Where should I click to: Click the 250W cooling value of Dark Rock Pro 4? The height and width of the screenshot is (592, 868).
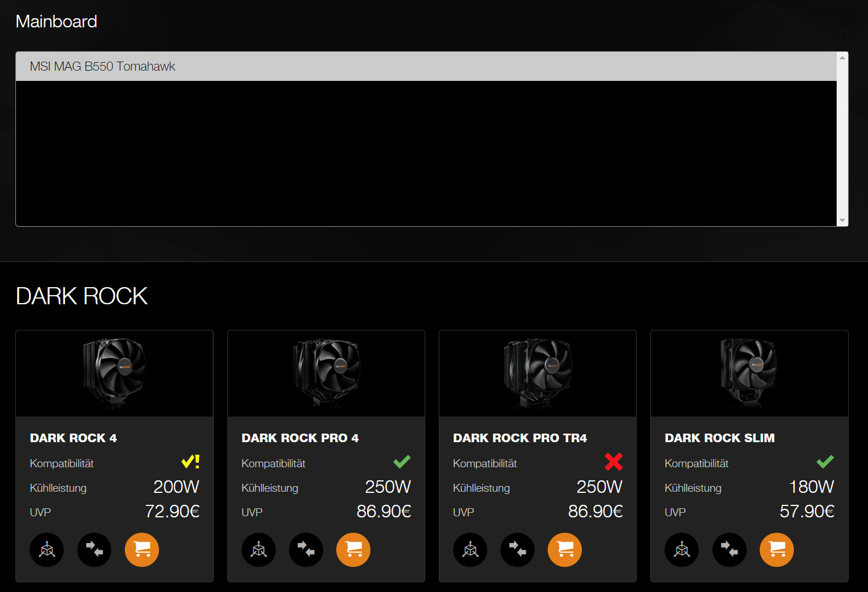click(388, 487)
